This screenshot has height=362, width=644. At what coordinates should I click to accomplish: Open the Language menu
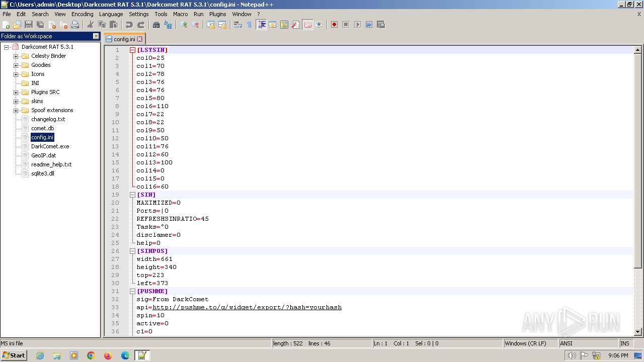tap(111, 14)
